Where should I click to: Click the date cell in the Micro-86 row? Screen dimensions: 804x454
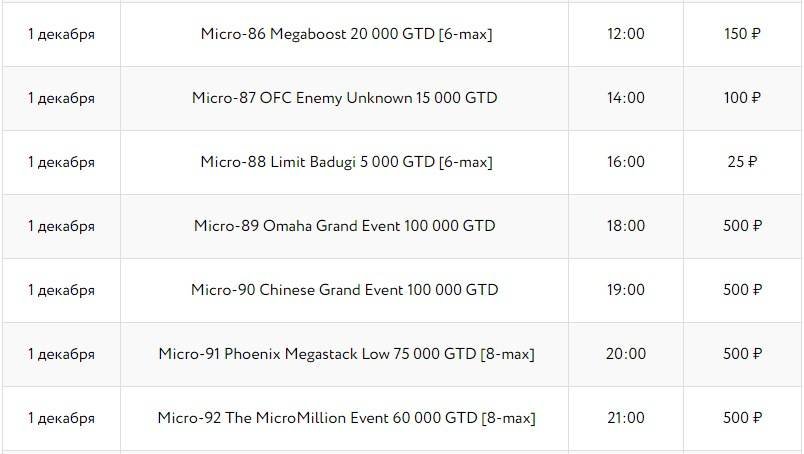[61, 34]
